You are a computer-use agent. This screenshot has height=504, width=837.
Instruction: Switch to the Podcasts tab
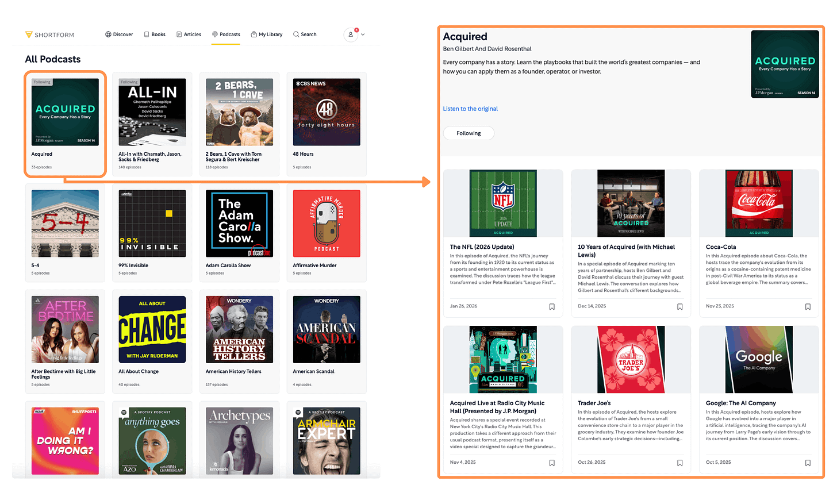click(225, 34)
